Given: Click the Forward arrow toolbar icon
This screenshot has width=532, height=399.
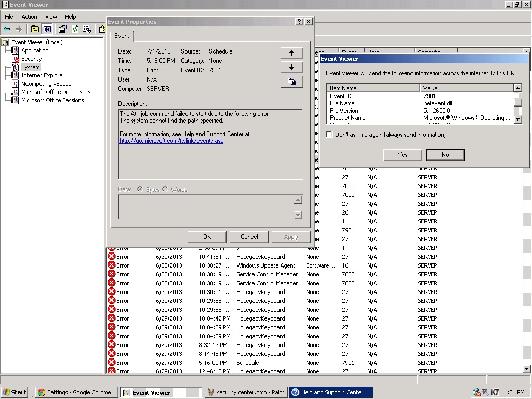Looking at the screenshot, I should (x=19, y=30).
